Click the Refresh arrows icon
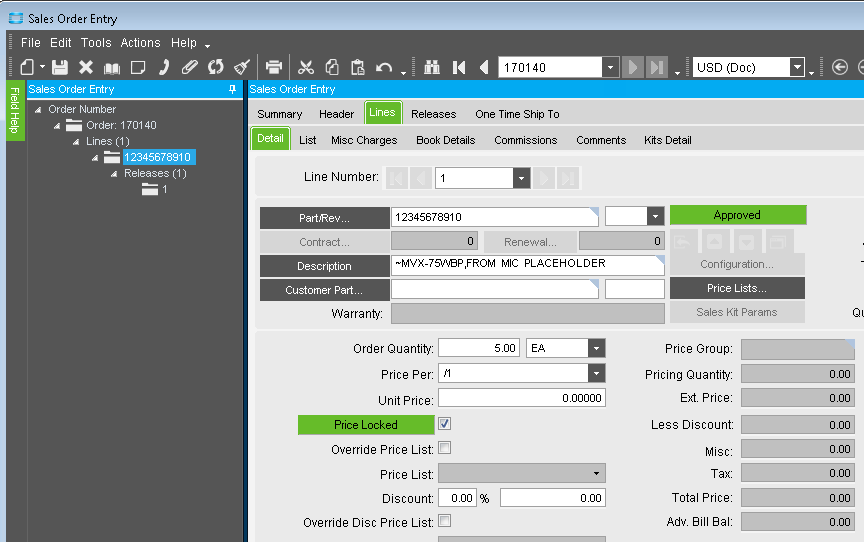The image size is (864, 542). coord(216,67)
